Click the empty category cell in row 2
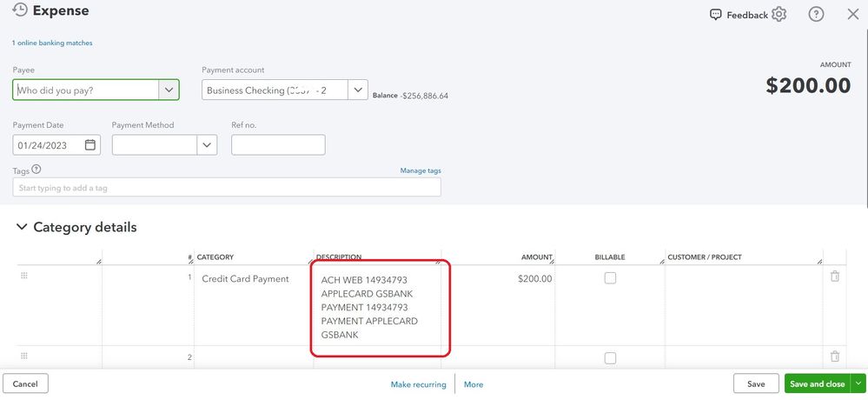This screenshot has height=400, width=868. pyautogui.click(x=254, y=357)
